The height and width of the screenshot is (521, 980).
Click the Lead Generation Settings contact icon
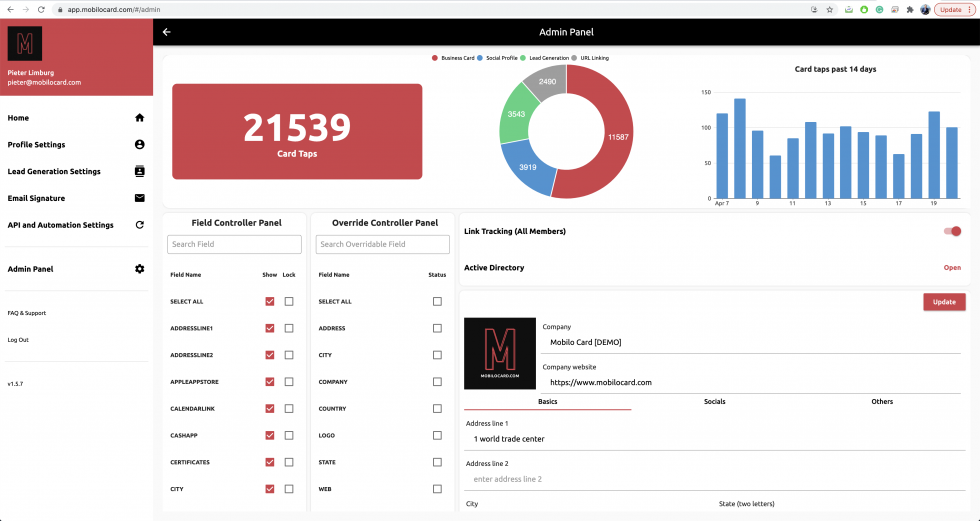click(x=140, y=172)
